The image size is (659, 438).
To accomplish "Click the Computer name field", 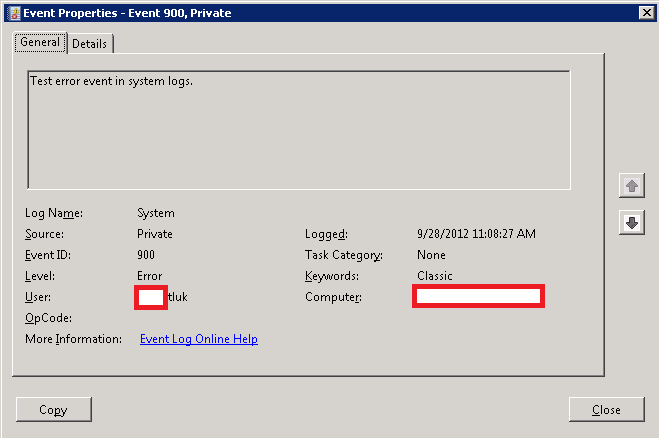I will pos(478,296).
